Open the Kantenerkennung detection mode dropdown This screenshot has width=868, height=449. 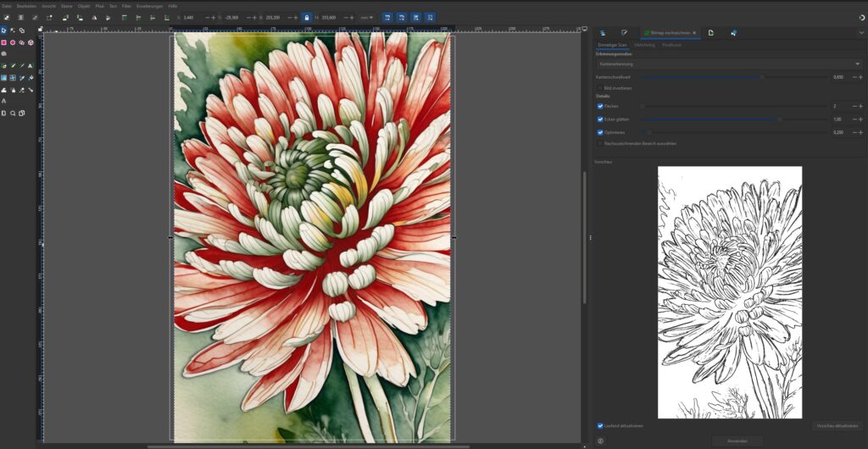coord(729,64)
